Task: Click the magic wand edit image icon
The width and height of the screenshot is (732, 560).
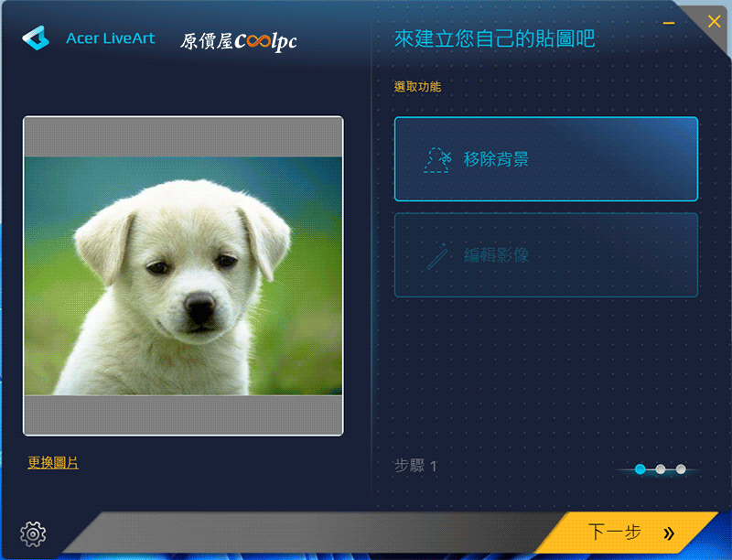Action: point(437,256)
